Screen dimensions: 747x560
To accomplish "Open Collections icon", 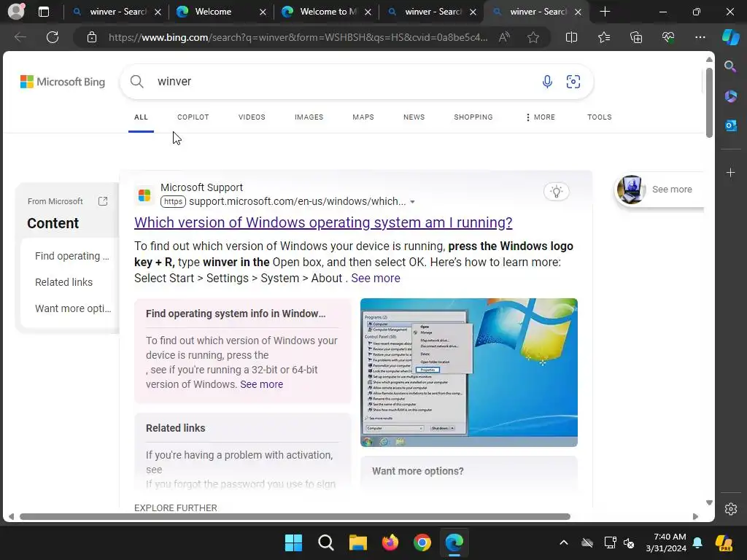I will tap(636, 37).
